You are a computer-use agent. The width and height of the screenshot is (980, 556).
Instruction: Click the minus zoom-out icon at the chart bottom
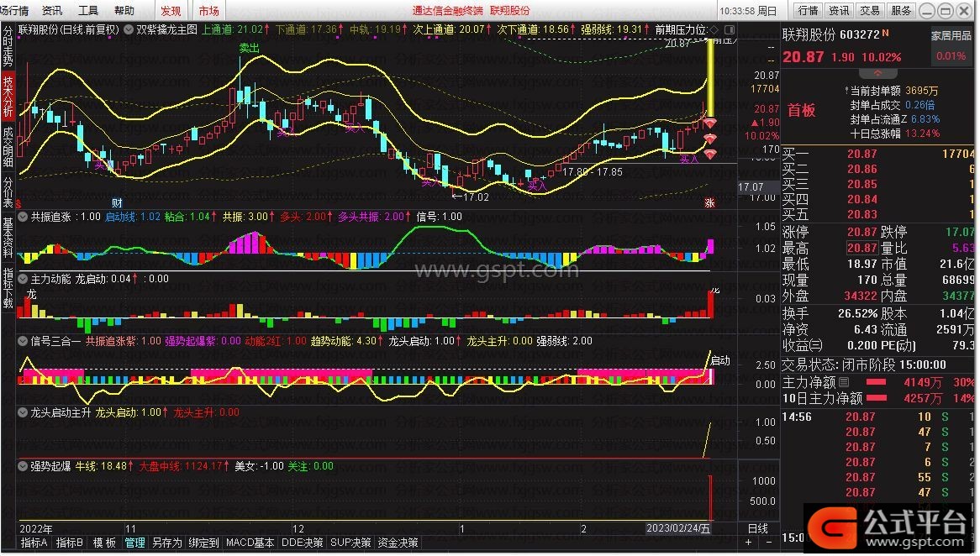click(x=769, y=543)
